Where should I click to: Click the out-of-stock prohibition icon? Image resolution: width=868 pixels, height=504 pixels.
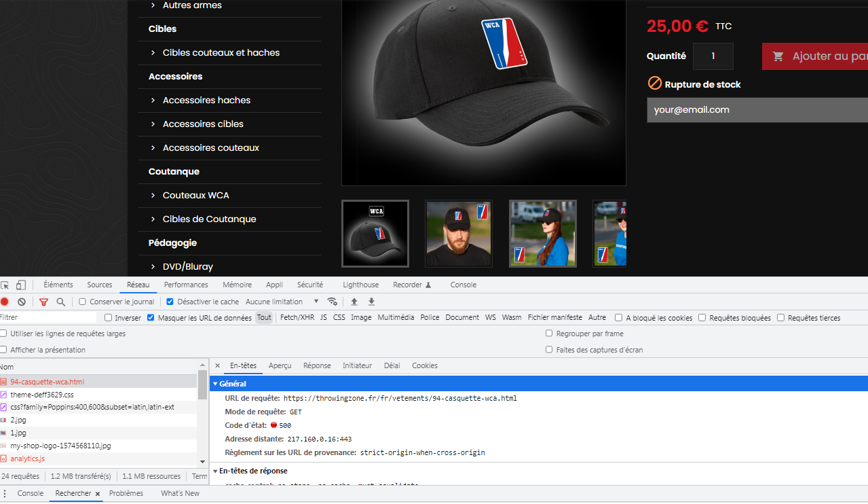[x=655, y=83]
